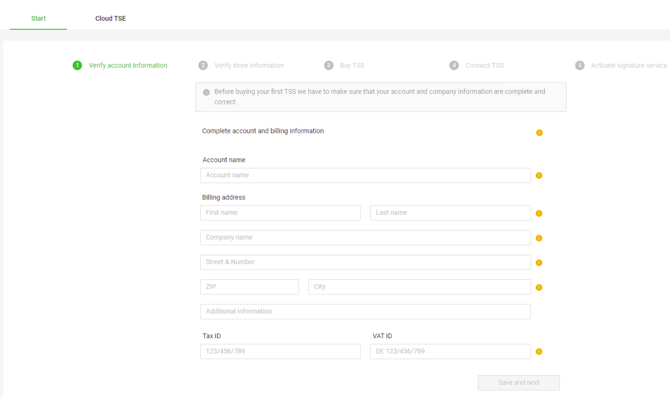Click the Tax ID input field
This screenshot has height=397, width=670.
point(280,352)
